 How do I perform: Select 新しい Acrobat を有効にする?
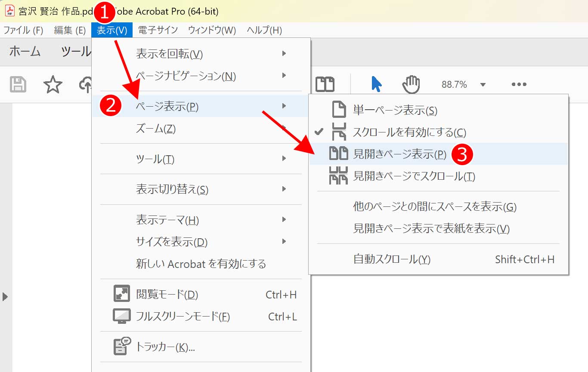coord(201,263)
